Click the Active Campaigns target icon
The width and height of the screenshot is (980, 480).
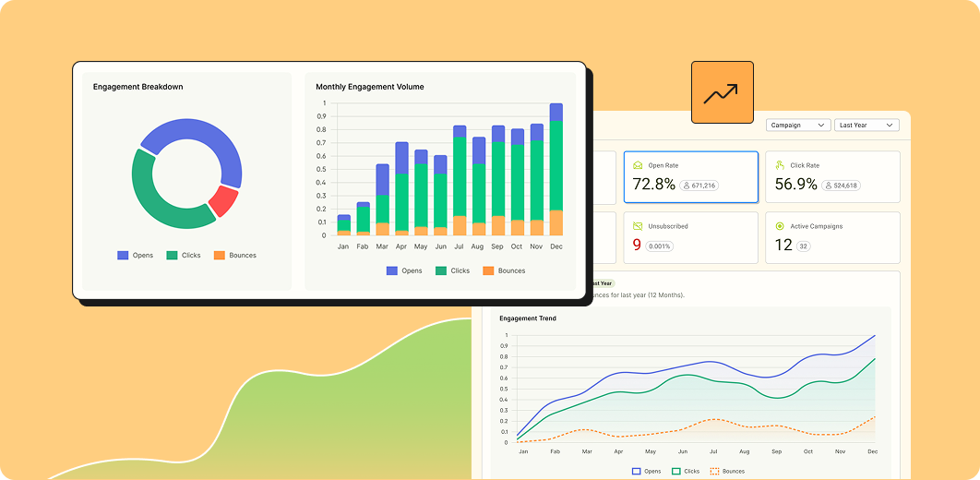coord(780,225)
